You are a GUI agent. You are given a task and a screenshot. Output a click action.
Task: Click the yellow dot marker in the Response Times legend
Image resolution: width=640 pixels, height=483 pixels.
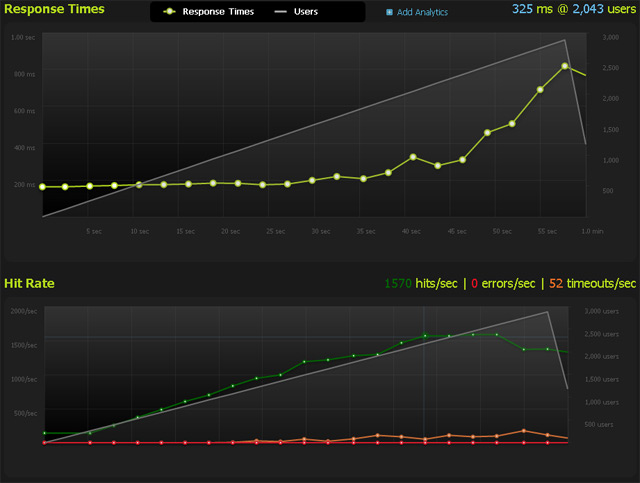(x=168, y=12)
